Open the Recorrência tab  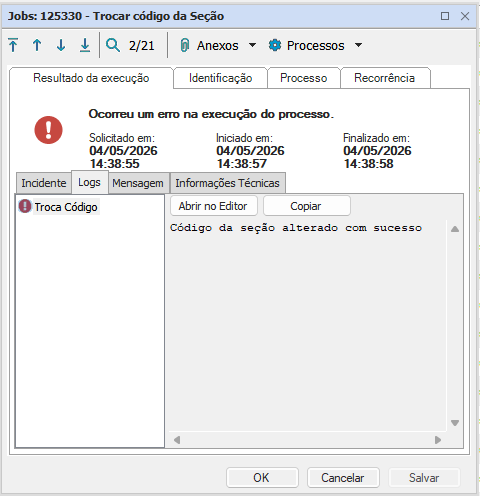click(x=384, y=78)
